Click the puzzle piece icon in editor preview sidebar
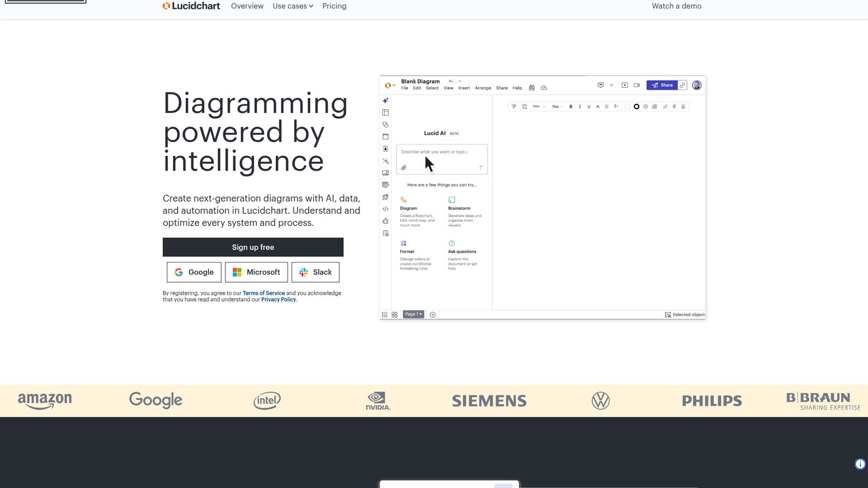The width and height of the screenshot is (868, 488). [x=385, y=221]
